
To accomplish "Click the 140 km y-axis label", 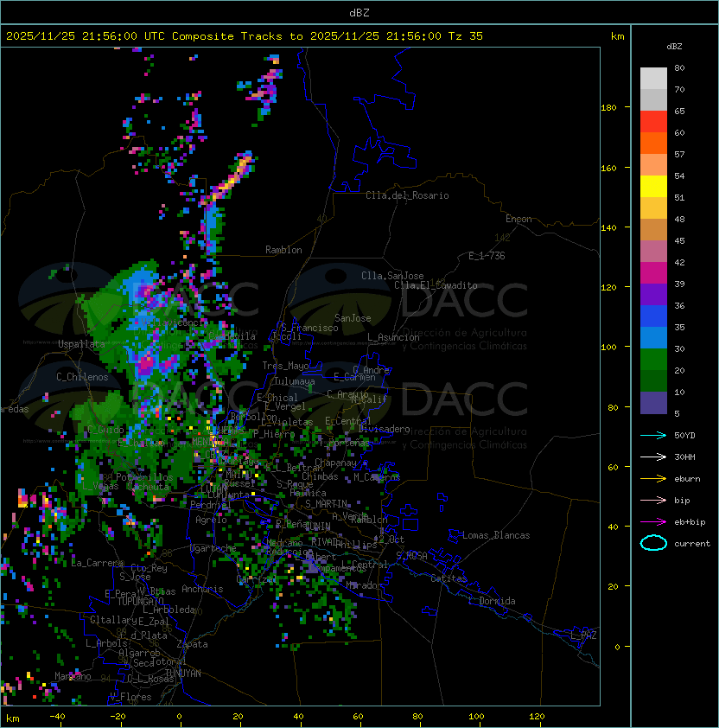I will pos(608,228).
